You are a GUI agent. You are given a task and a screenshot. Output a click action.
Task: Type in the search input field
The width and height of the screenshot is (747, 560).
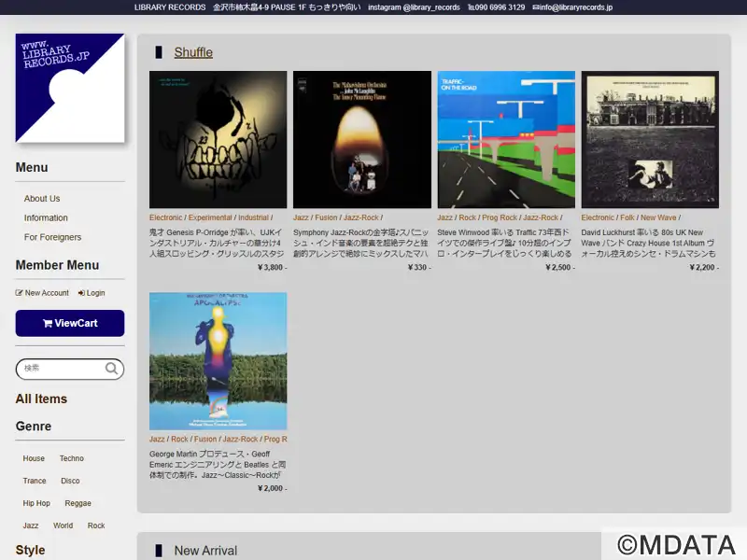coord(61,369)
